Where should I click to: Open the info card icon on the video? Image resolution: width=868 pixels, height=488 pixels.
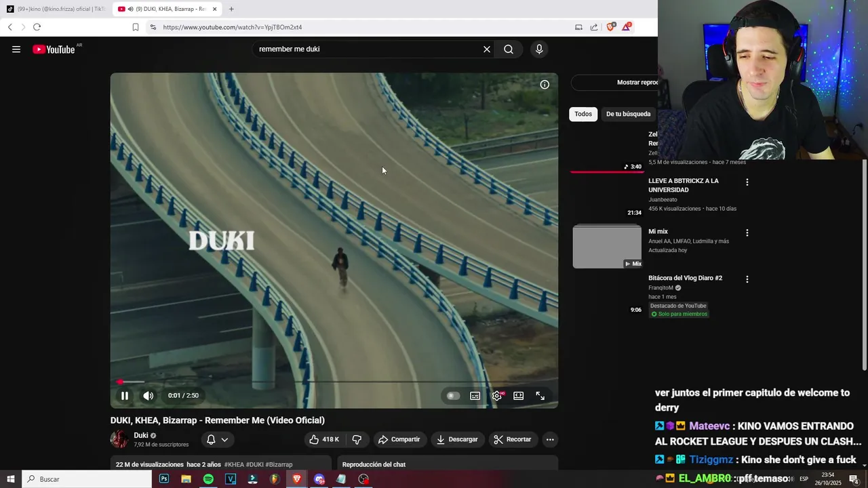click(545, 85)
